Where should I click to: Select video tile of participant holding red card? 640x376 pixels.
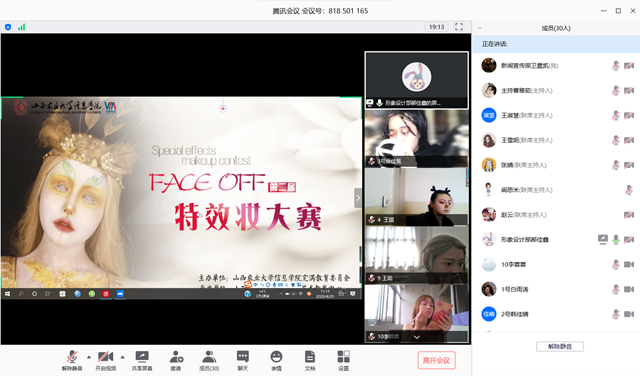click(416, 314)
